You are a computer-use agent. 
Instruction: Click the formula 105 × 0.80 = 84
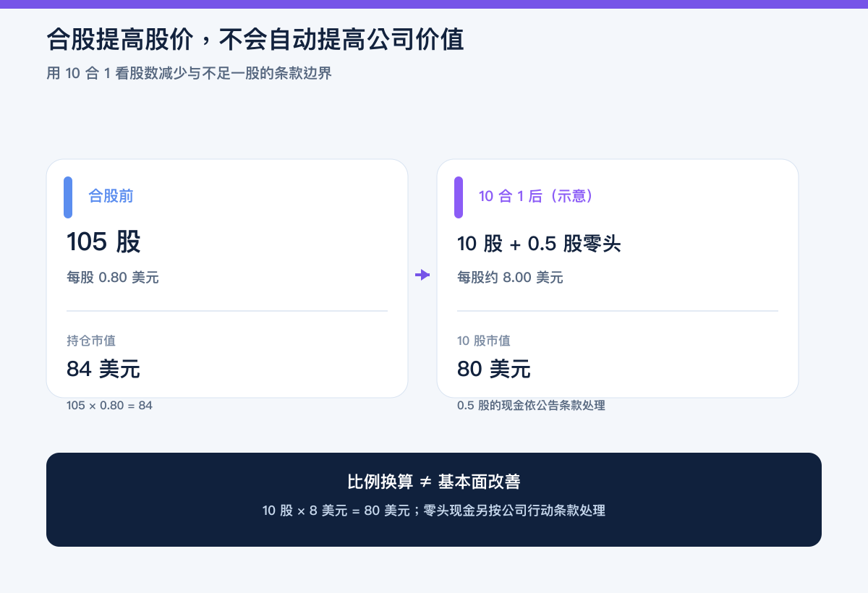[x=109, y=406]
